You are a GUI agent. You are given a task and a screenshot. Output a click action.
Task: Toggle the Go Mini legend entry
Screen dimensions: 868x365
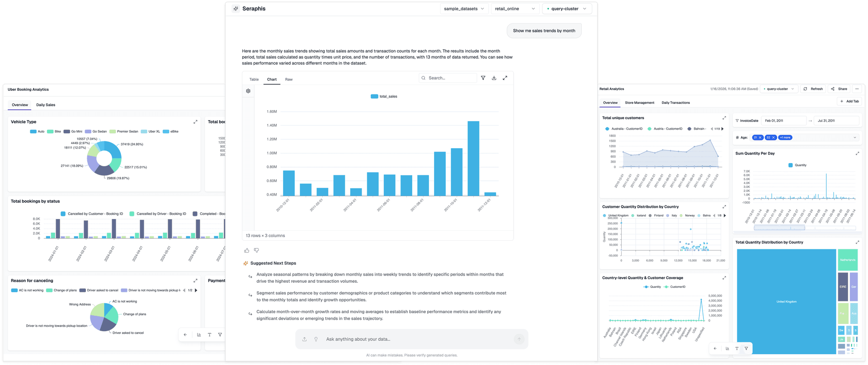[73, 131]
